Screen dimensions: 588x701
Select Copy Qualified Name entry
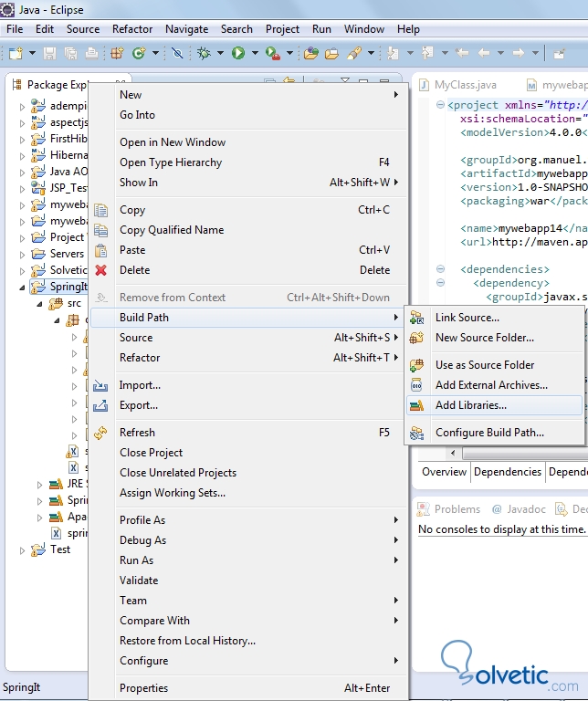[x=248, y=230]
